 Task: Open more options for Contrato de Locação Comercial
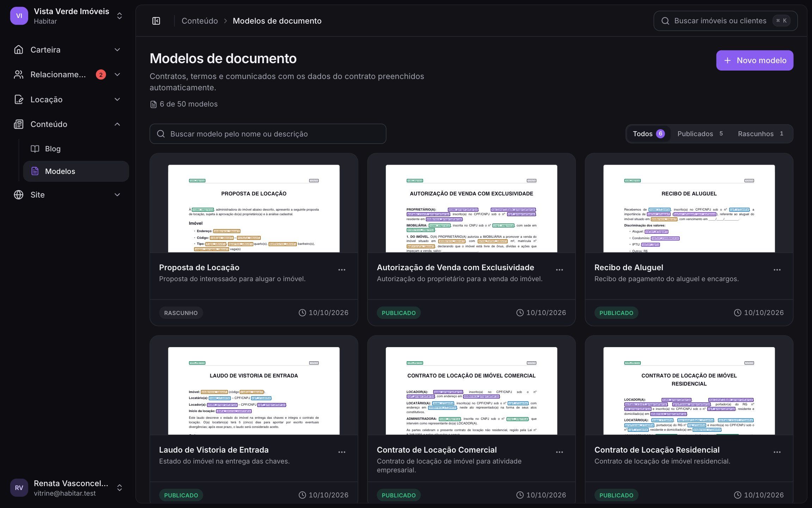click(x=559, y=452)
